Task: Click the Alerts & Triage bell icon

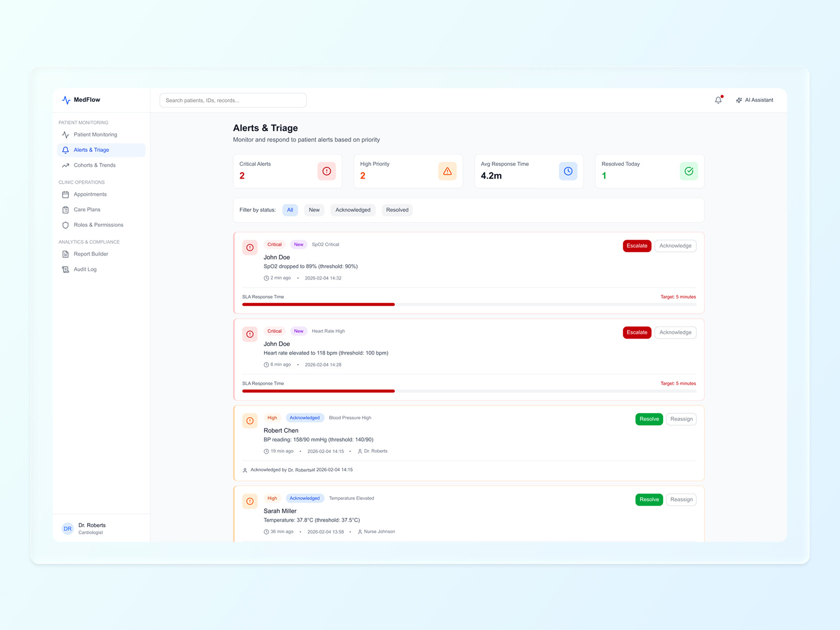Action: tap(66, 150)
